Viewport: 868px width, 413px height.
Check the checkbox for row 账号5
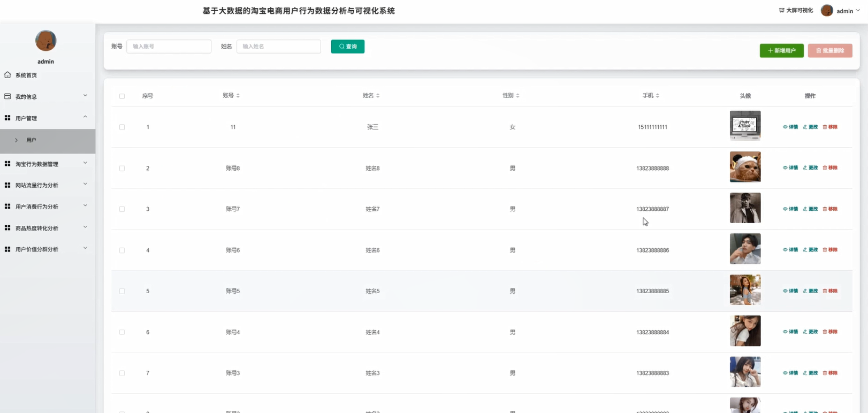coord(122,292)
